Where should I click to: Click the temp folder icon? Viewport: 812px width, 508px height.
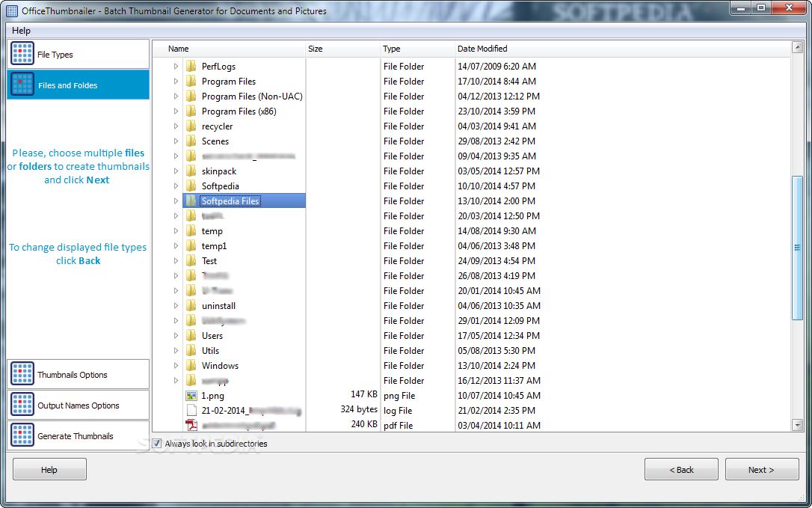pyautogui.click(x=191, y=231)
